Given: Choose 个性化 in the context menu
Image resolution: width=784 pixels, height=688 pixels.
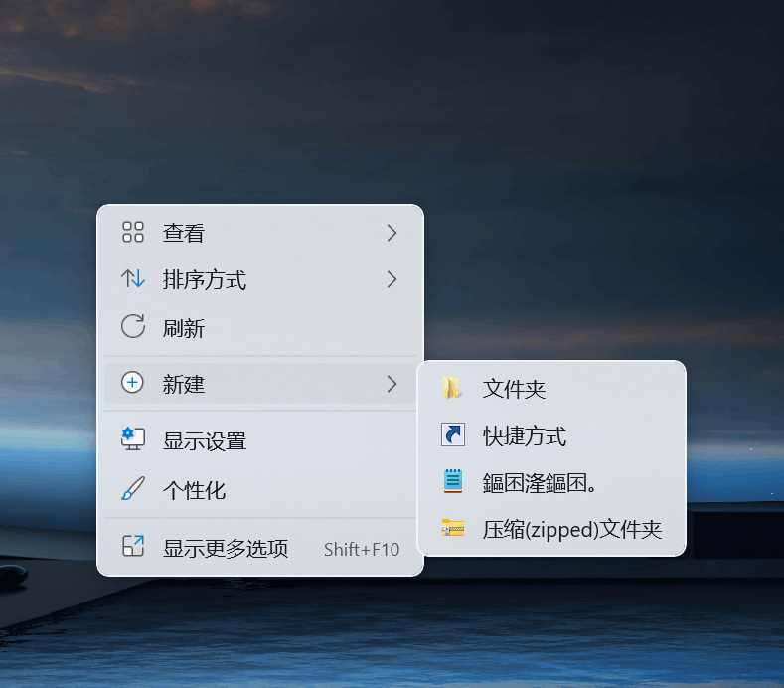Looking at the screenshot, I should (260, 490).
